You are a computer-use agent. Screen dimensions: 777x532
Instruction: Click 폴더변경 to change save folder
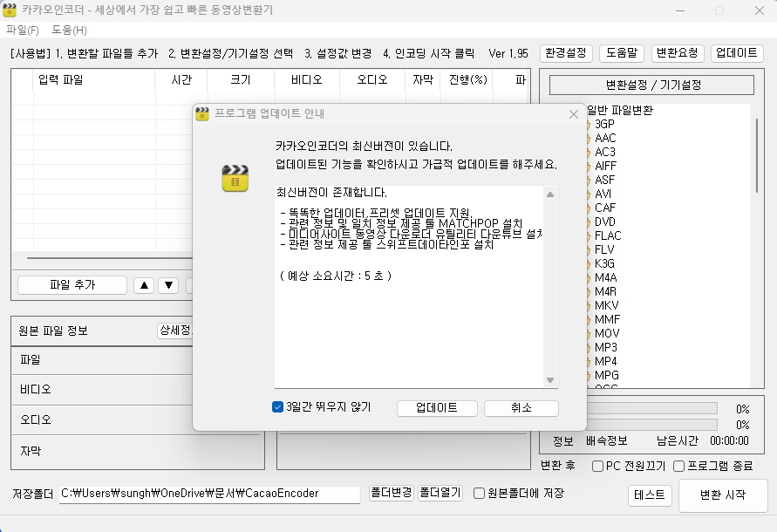pyautogui.click(x=392, y=493)
